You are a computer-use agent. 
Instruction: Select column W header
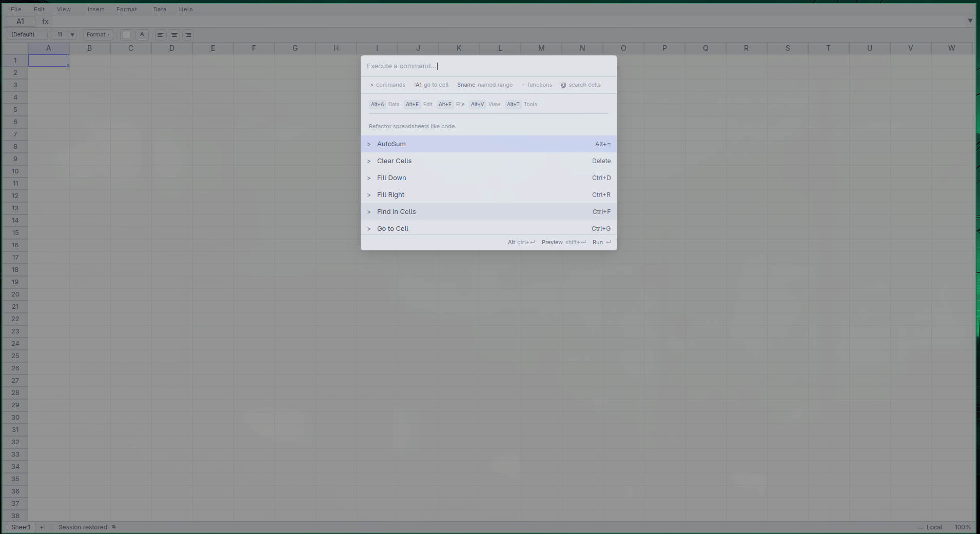pos(952,48)
